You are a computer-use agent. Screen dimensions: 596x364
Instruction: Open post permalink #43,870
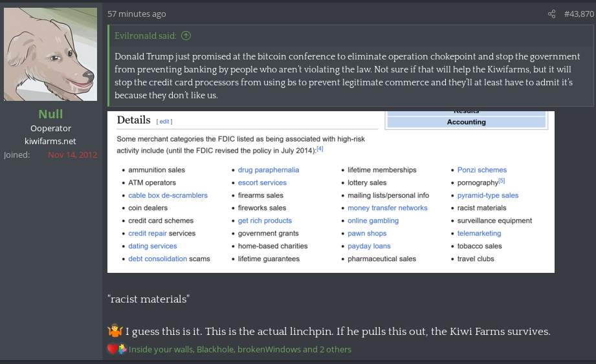pyautogui.click(x=579, y=14)
